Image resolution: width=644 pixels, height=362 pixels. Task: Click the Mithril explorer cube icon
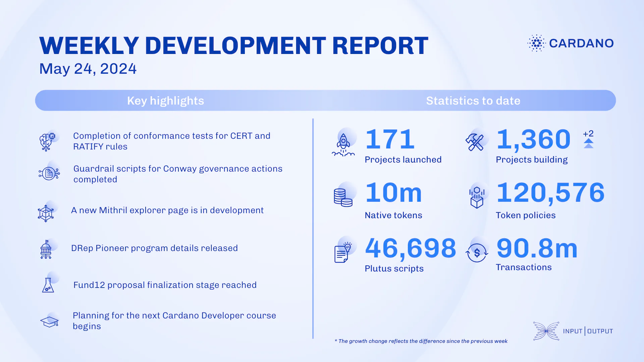(x=46, y=213)
